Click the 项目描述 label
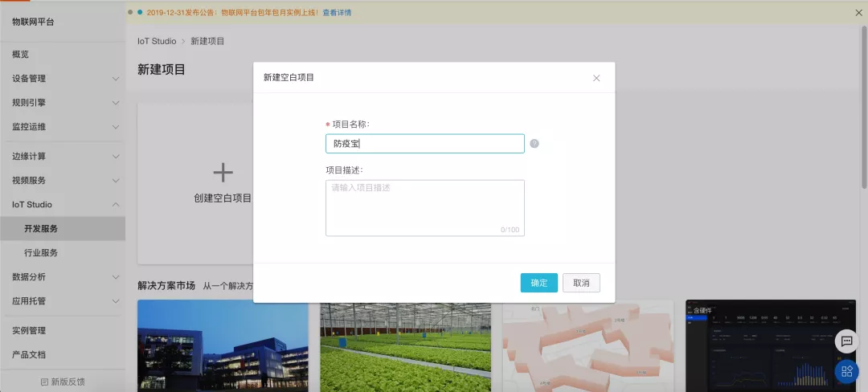The width and height of the screenshot is (868, 392). click(344, 169)
